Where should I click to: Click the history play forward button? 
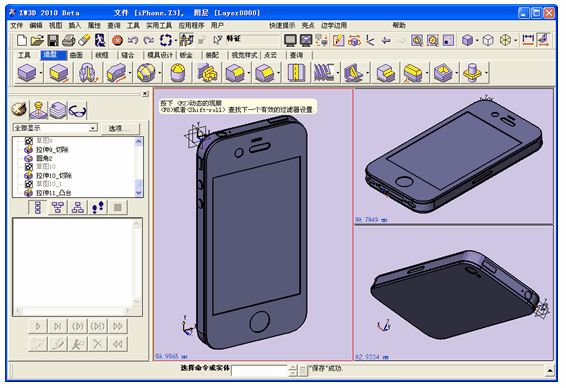(x=38, y=327)
